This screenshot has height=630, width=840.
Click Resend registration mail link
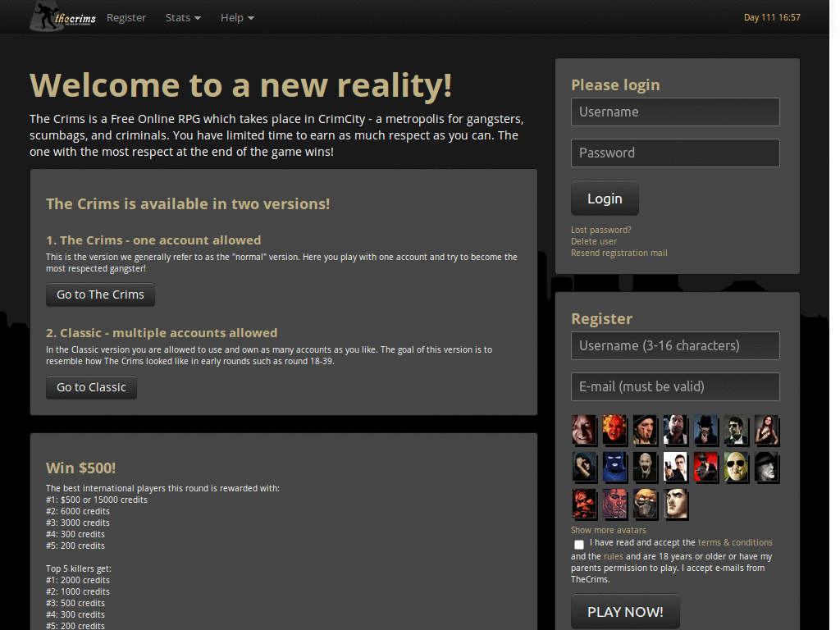pos(619,253)
